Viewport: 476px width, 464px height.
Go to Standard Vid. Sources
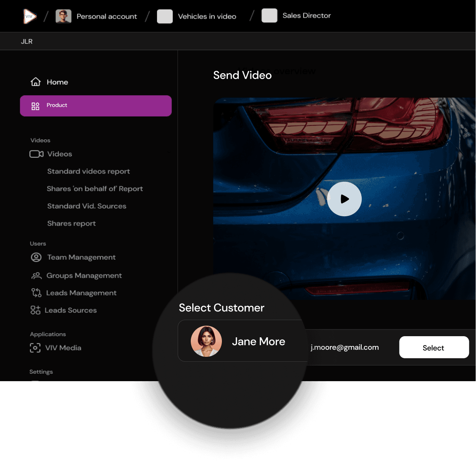click(87, 206)
